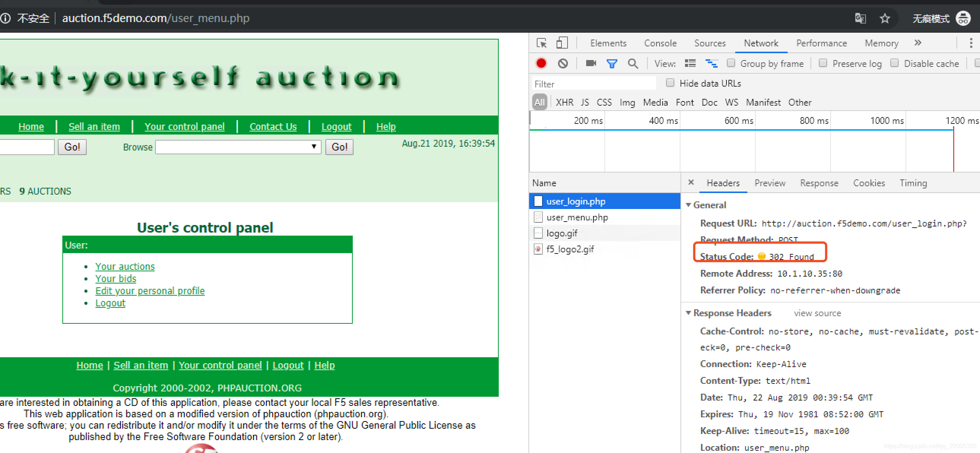
Task: Click Edit your personal profile link
Action: click(149, 291)
